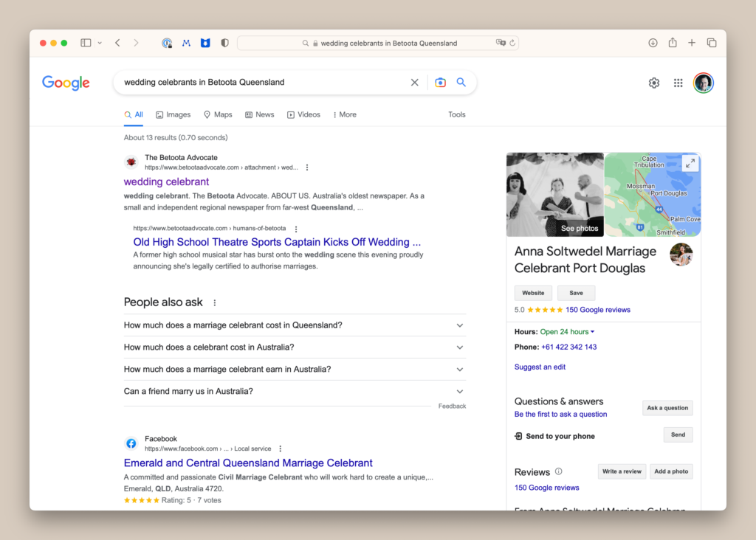Open the Google apps grid icon
Image resolution: width=756 pixels, height=540 pixels.
[x=678, y=83]
